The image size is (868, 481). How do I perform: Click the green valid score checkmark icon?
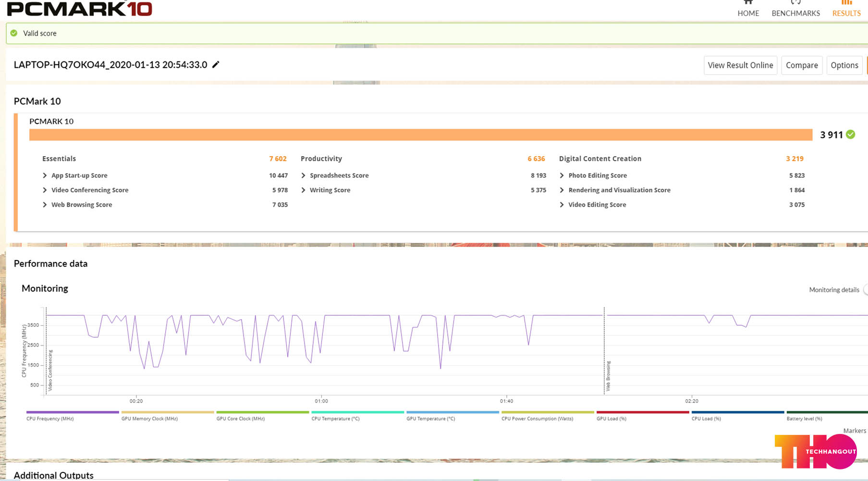14,33
